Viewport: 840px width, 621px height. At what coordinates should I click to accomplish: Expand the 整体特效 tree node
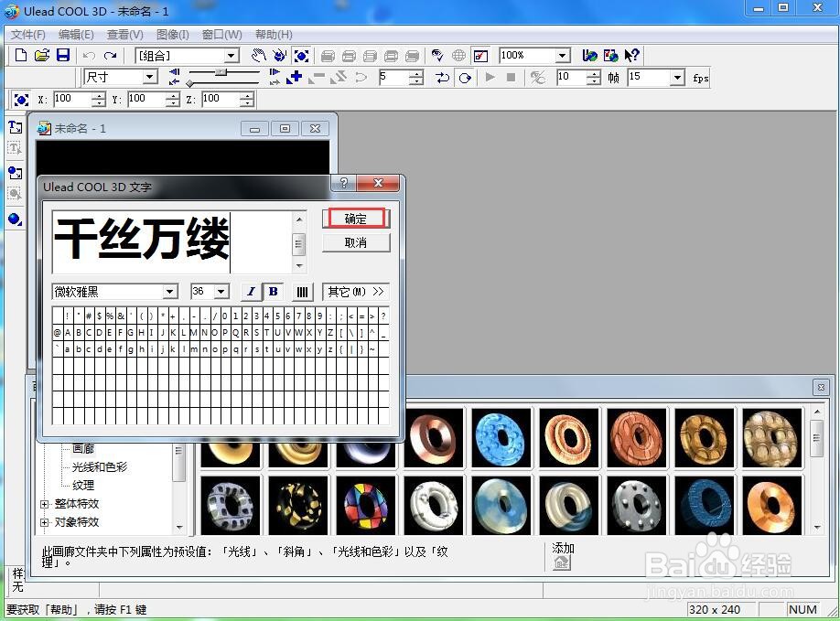tap(45, 504)
